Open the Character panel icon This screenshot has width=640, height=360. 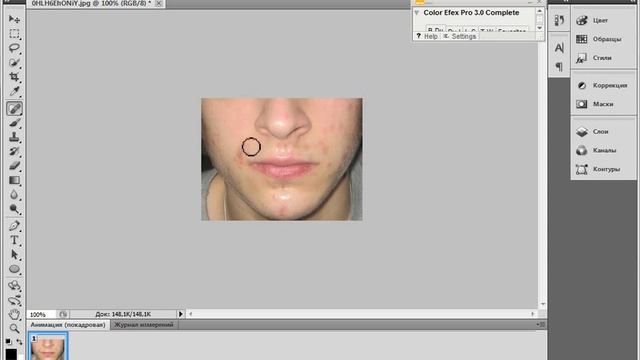pos(559,48)
